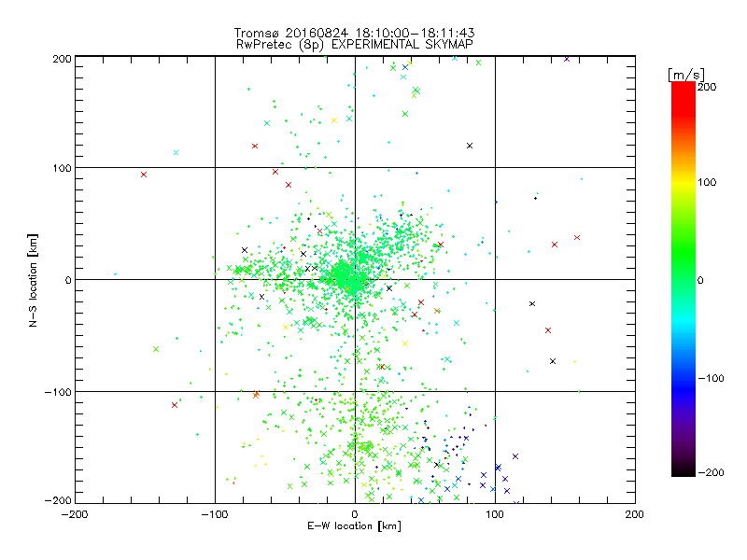Select the isolated green X marker in the far southwest
The image size is (747, 560).
coord(156,349)
